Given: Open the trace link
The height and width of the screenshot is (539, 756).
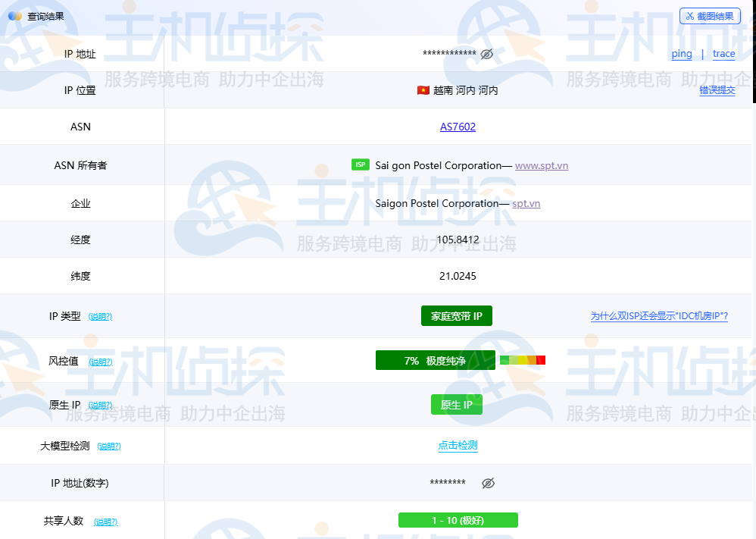Looking at the screenshot, I should click(723, 54).
